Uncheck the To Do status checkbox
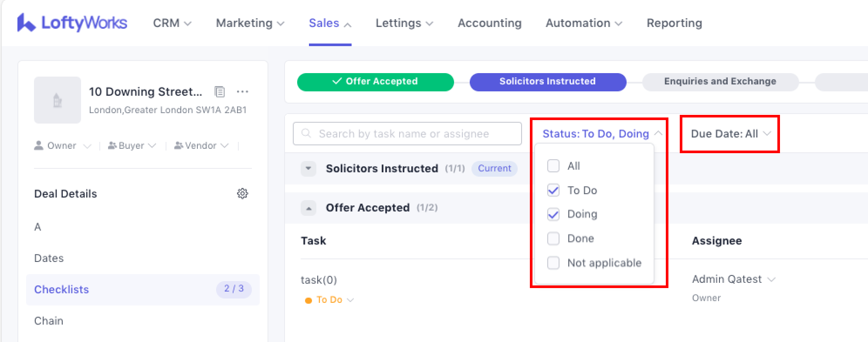This screenshot has width=868, height=342. 553,190
